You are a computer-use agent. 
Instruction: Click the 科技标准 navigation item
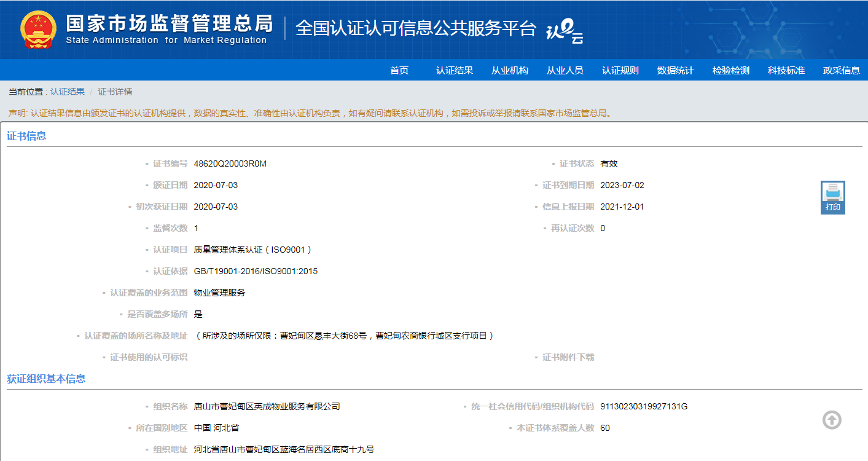[786, 70]
